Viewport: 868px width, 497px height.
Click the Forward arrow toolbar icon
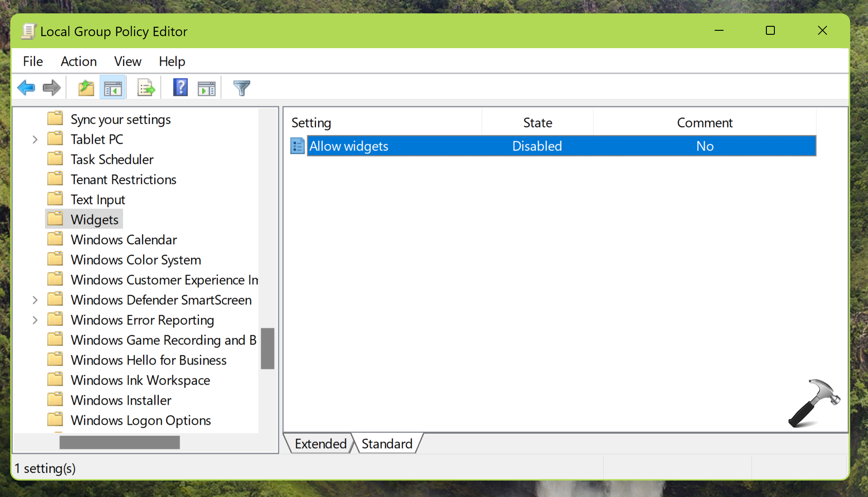(51, 88)
